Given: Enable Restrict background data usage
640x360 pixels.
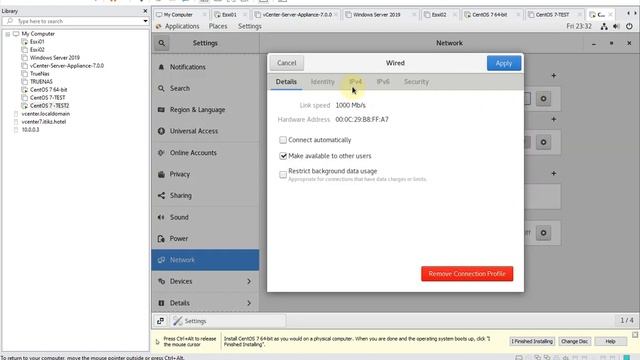Looking at the screenshot, I should point(283,175).
